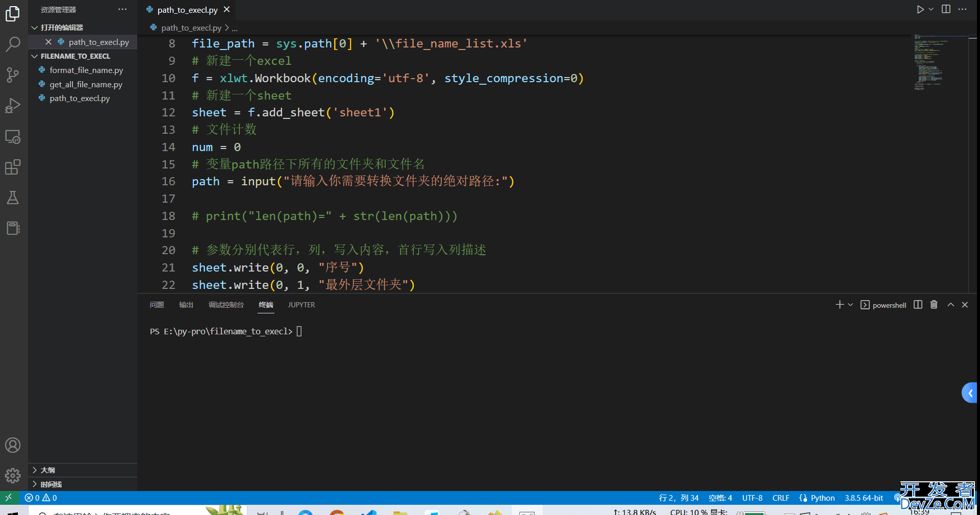Open the Explorer view in activity bar
980x515 pixels.
(13, 14)
